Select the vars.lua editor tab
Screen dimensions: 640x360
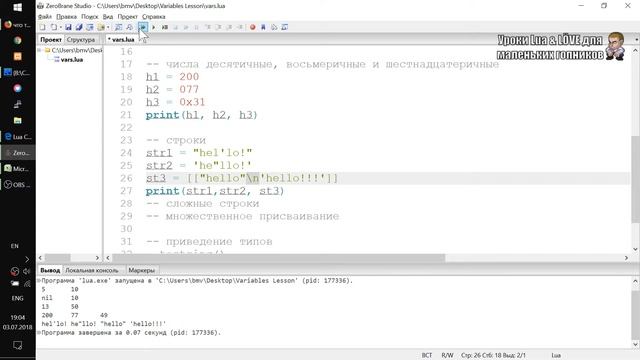click(x=122, y=40)
